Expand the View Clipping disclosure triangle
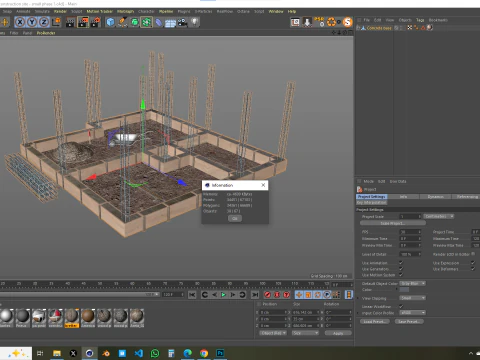This screenshot has width=480, height=360. click(358, 298)
